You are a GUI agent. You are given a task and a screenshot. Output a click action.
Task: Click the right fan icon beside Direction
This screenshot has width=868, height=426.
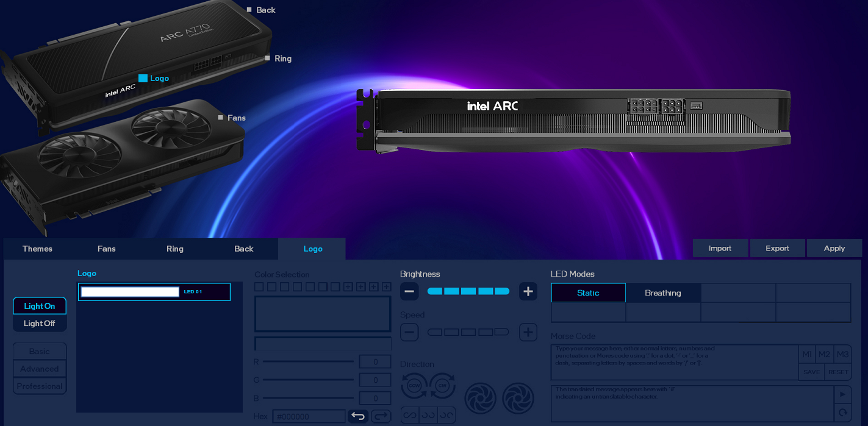click(x=518, y=398)
